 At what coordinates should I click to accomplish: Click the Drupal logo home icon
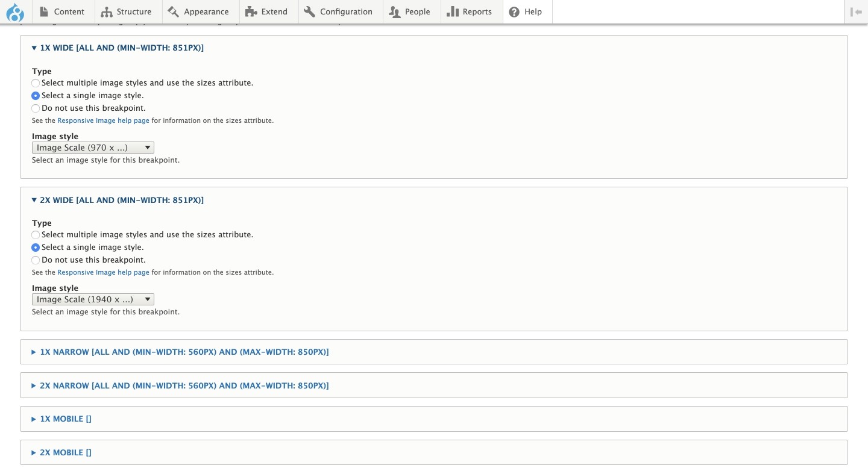pos(15,12)
